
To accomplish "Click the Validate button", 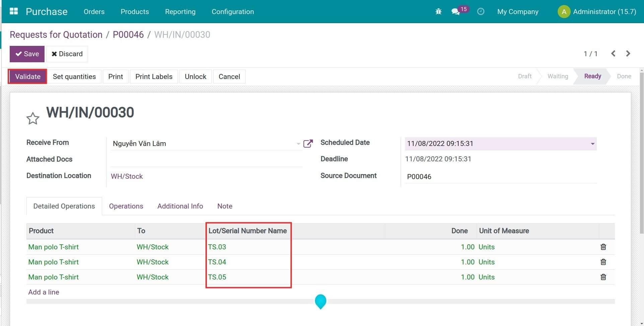I will click(x=27, y=77).
